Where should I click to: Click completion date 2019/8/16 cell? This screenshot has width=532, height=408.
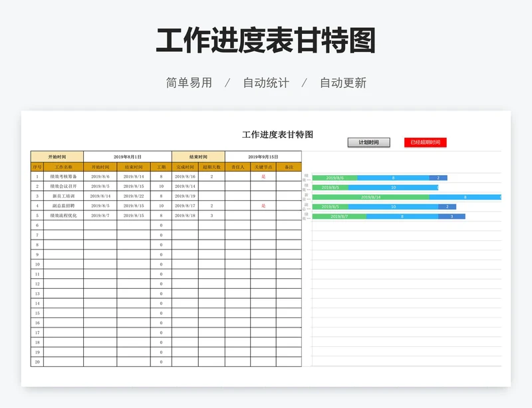coord(185,176)
